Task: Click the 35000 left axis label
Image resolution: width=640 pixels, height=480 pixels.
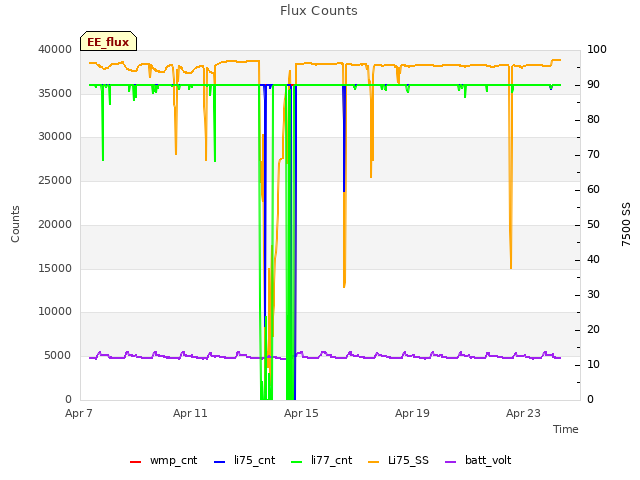Action: [x=55, y=93]
